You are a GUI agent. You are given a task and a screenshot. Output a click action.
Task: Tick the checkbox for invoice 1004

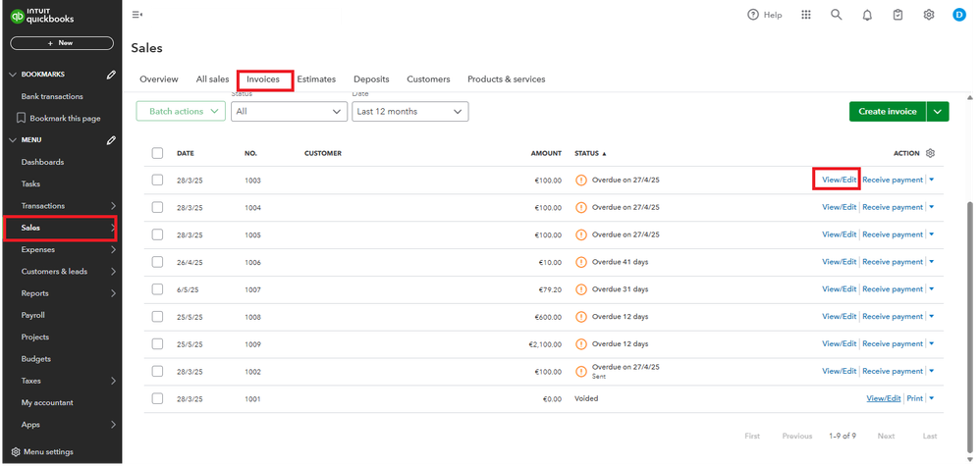157,207
